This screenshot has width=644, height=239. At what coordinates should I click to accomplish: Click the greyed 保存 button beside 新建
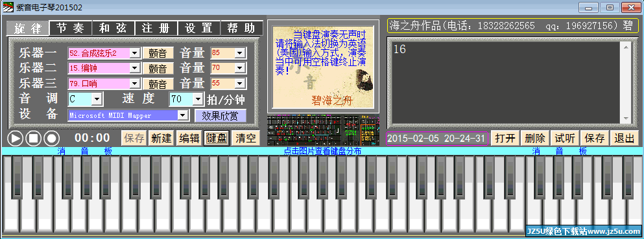[134, 138]
